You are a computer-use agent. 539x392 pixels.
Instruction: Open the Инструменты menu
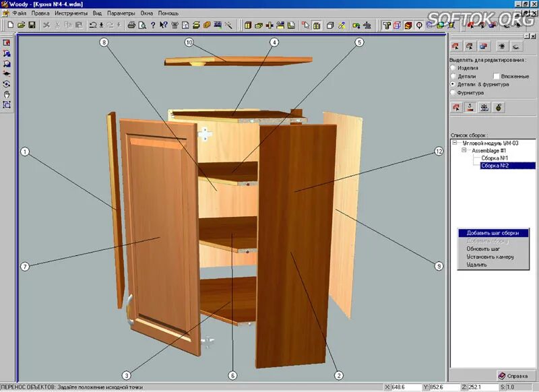(x=71, y=13)
